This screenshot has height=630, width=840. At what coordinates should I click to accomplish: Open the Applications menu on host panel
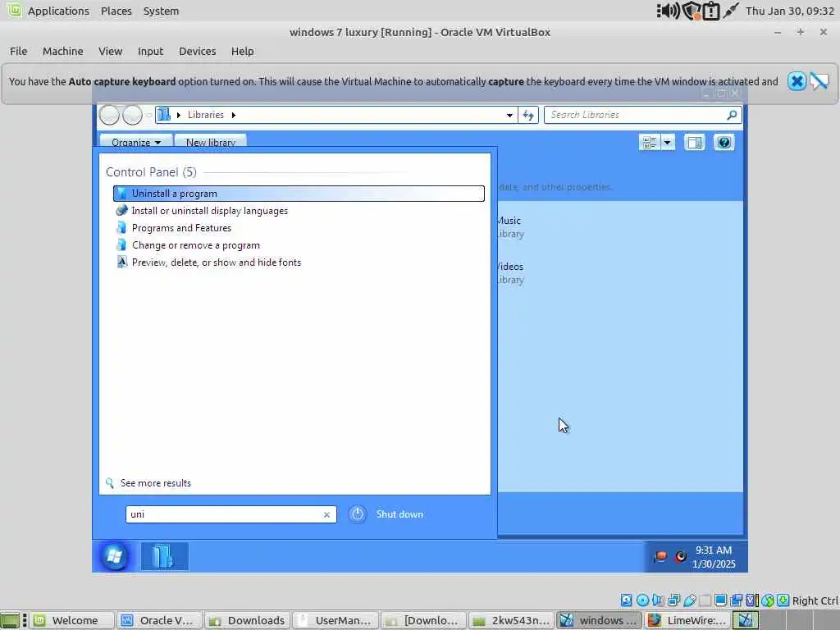point(58,11)
